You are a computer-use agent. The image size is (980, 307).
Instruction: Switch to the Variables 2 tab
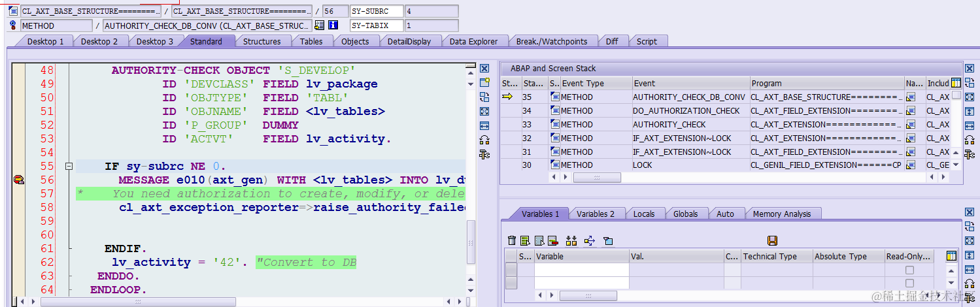(596, 214)
